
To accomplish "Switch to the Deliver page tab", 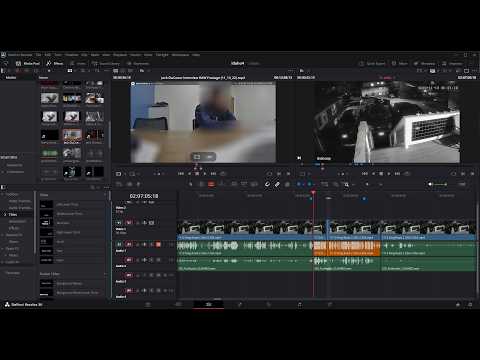I will point(330,304).
